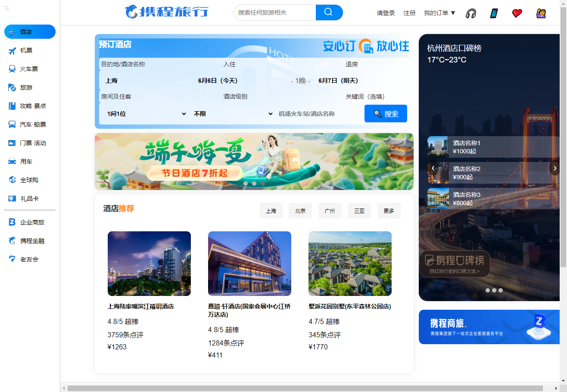567x392 pixels.
Task: Select first dot of banner carousel
Action: click(x=246, y=184)
